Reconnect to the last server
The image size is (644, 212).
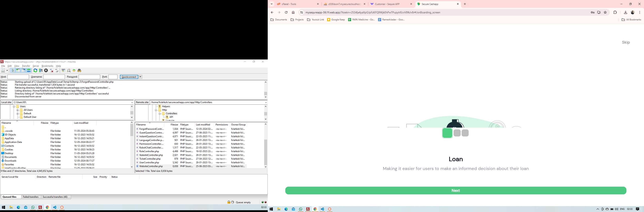[56, 71]
